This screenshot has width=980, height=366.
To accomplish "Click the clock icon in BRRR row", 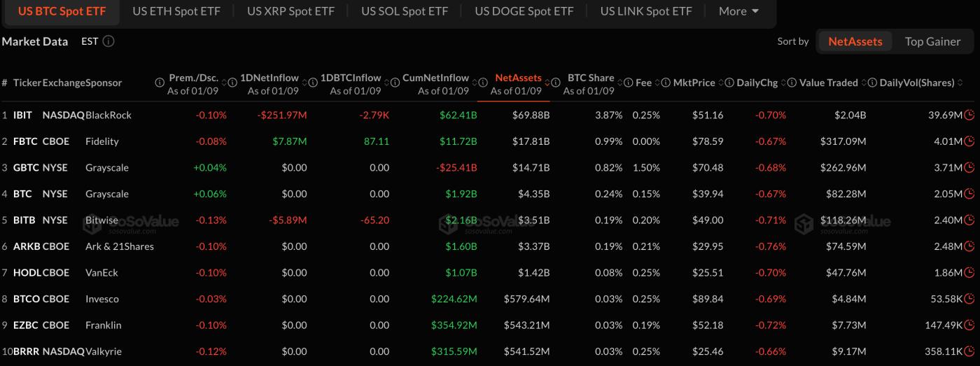I will pyautogui.click(x=969, y=351).
